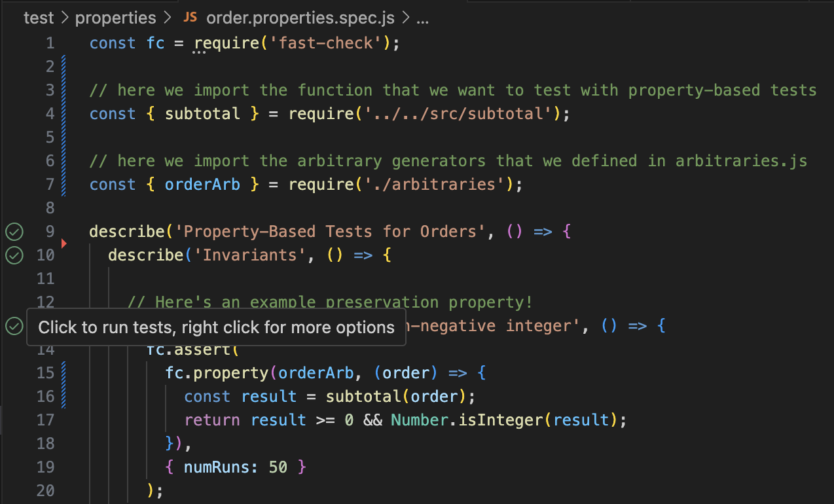This screenshot has height=504, width=834.
Task: Click the JS file icon in the breadcrumb
Action: point(190,18)
